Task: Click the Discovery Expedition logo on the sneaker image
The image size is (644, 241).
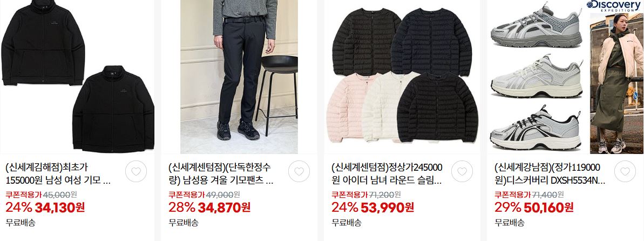Action: (x=613, y=5)
